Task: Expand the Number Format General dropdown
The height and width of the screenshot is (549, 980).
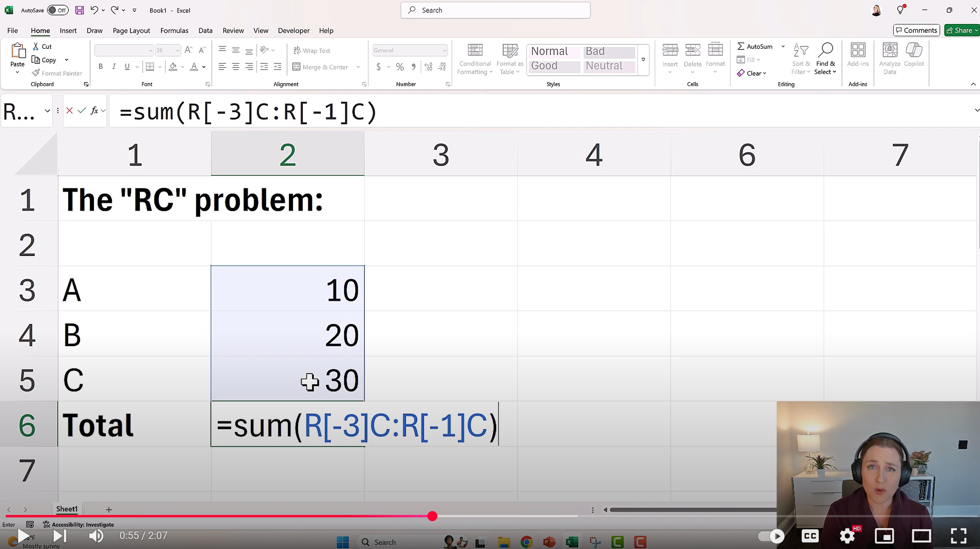Action: click(x=444, y=50)
